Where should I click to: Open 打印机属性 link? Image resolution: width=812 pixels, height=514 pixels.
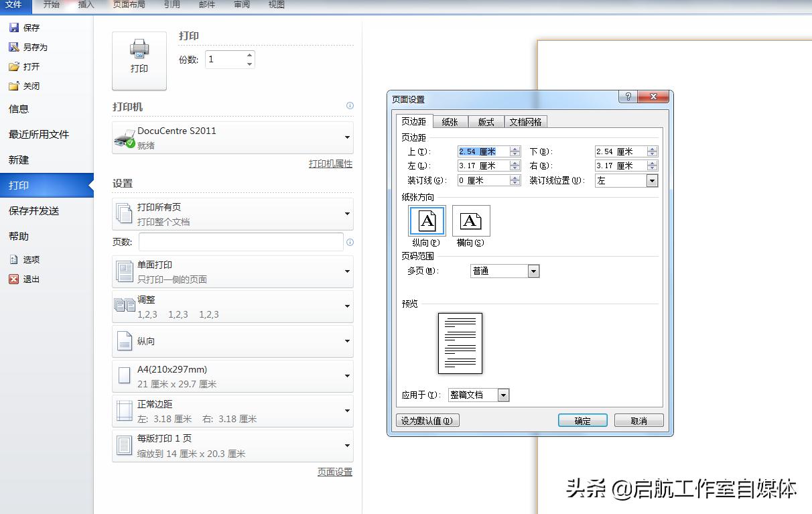tap(330, 164)
